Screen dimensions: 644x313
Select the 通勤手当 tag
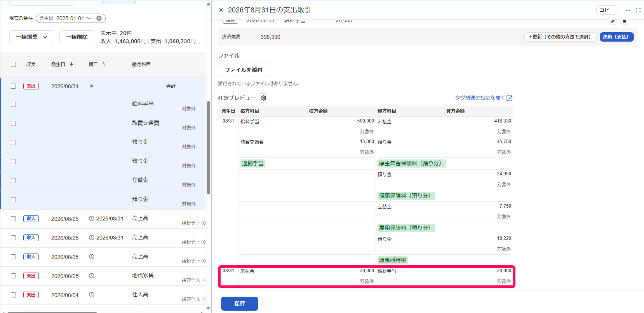click(x=253, y=163)
